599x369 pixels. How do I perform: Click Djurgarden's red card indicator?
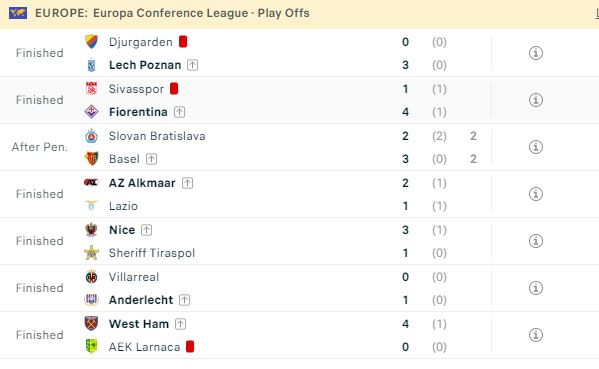pyautogui.click(x=183, y=42)
